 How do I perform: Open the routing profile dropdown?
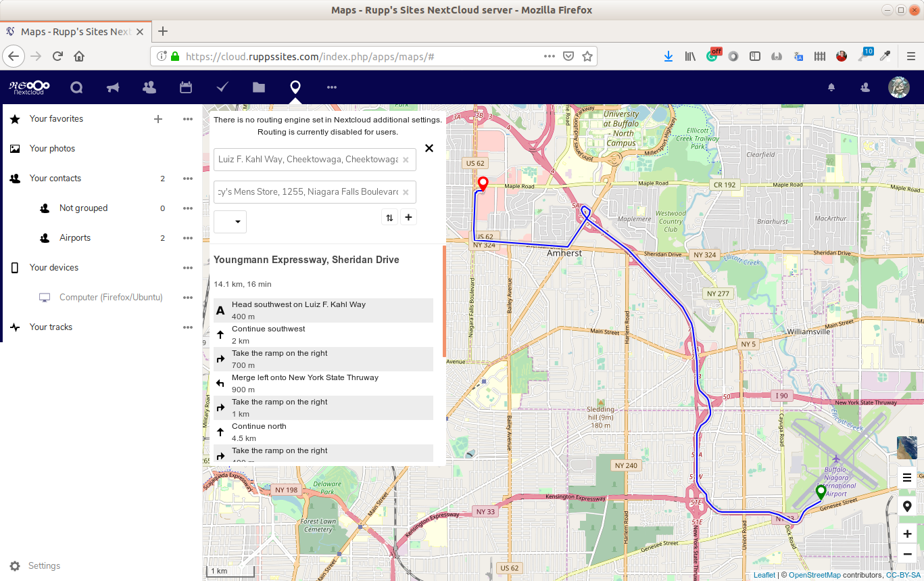click(230, 222)
